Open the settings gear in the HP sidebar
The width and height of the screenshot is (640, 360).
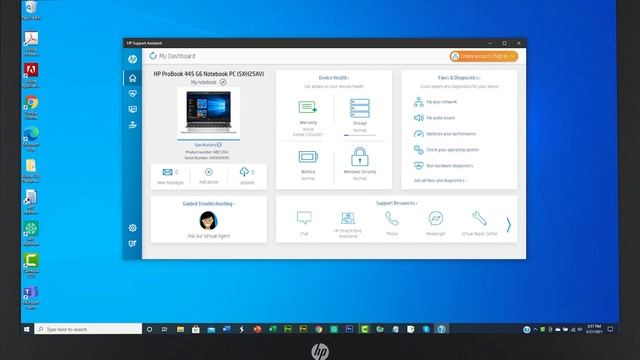click(133, 228)
